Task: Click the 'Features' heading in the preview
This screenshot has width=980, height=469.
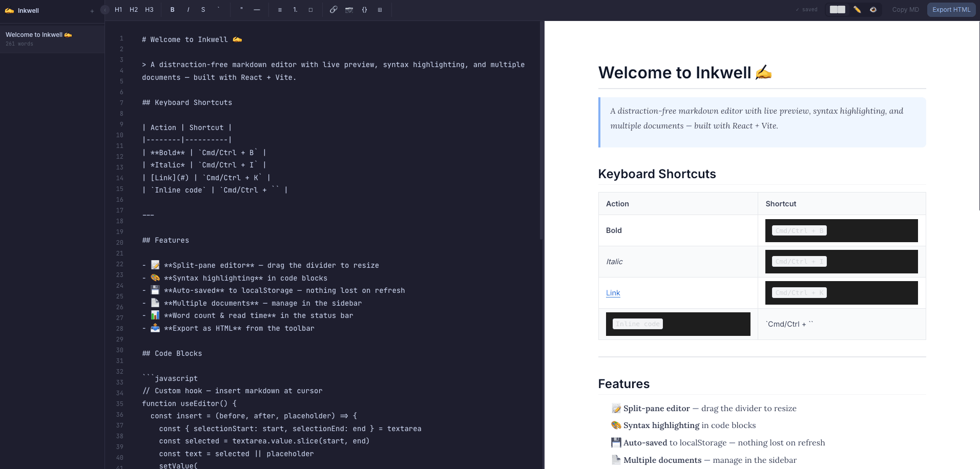Action: (623, 384)
